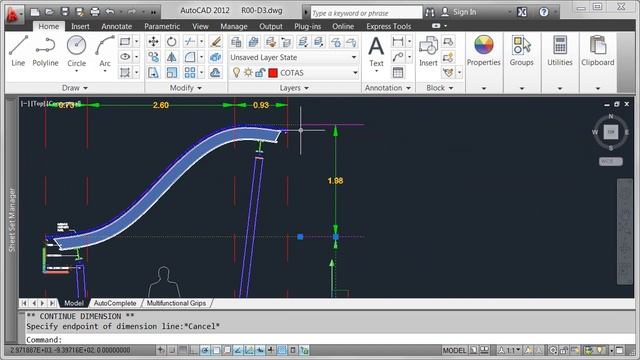Click the Scale tool icon

171,73
